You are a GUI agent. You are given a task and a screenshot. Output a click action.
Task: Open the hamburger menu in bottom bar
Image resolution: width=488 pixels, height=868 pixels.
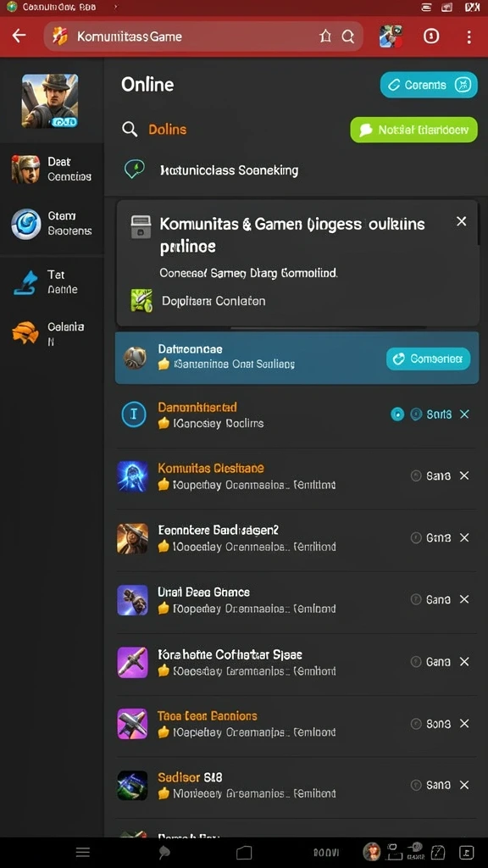point(83,853)
